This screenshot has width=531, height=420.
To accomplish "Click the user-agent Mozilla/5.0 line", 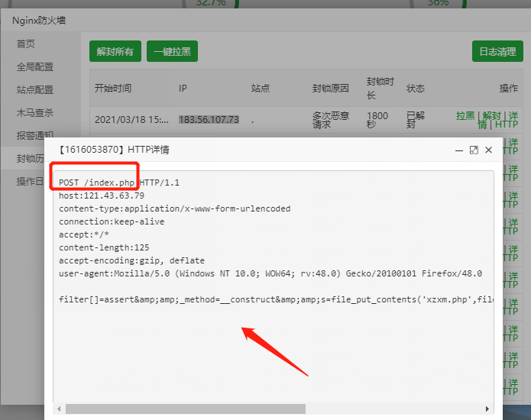I will coord(270,273).
